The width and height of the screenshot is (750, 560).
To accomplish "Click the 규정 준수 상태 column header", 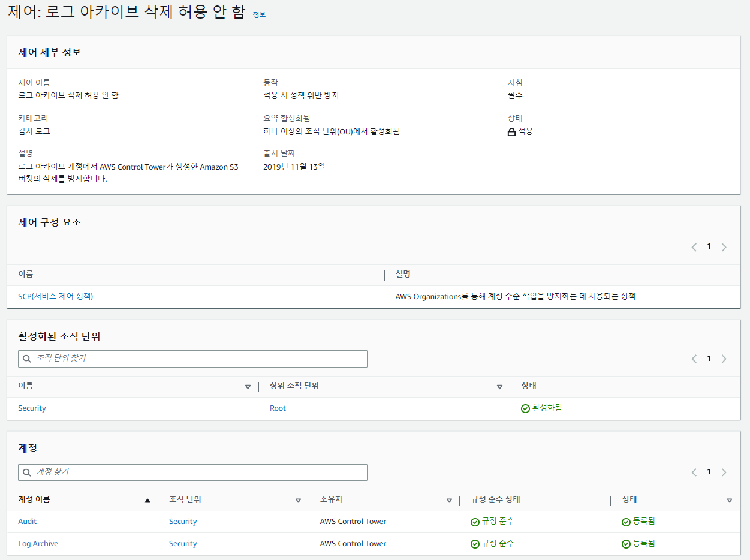I will pyautogui.click(x=495, y=499).
